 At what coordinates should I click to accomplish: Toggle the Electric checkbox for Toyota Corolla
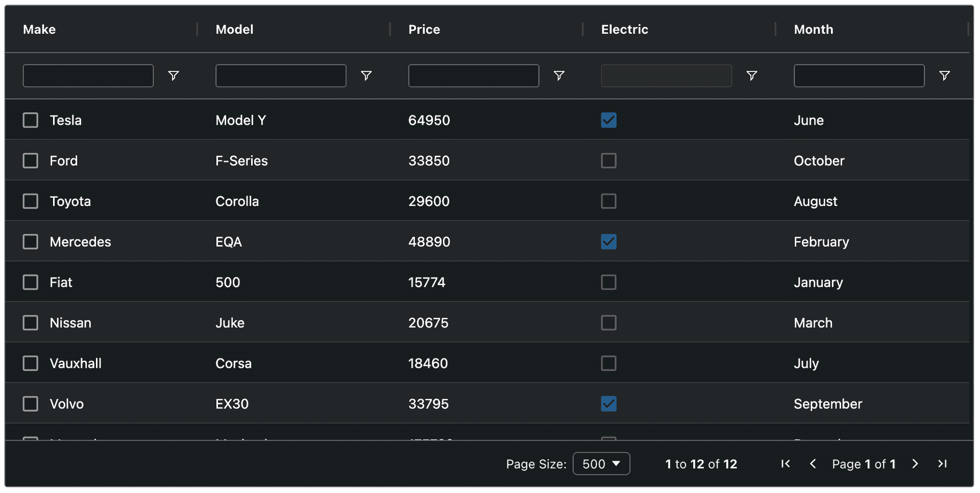click(x=609, y=201)
